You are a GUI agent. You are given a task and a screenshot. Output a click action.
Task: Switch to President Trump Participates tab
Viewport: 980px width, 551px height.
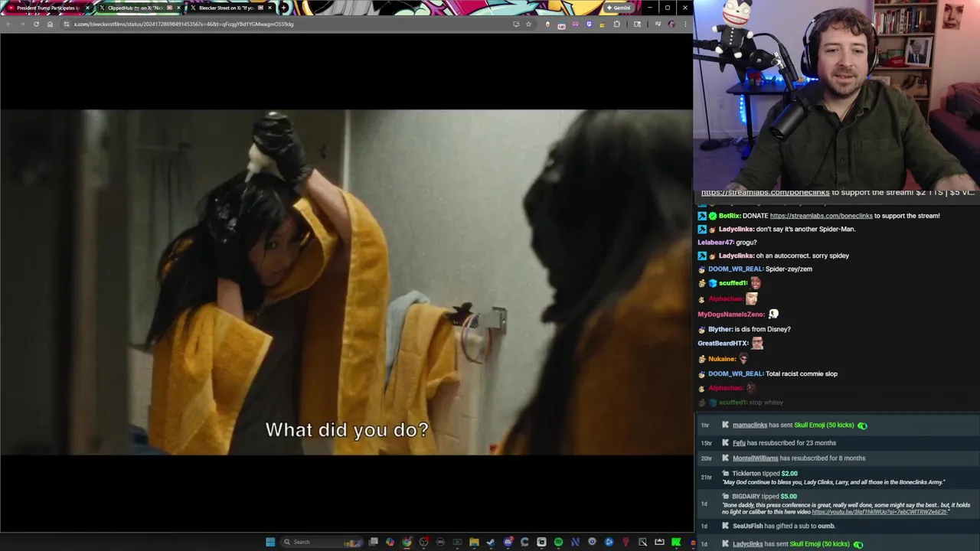click(x=48, y=8)
